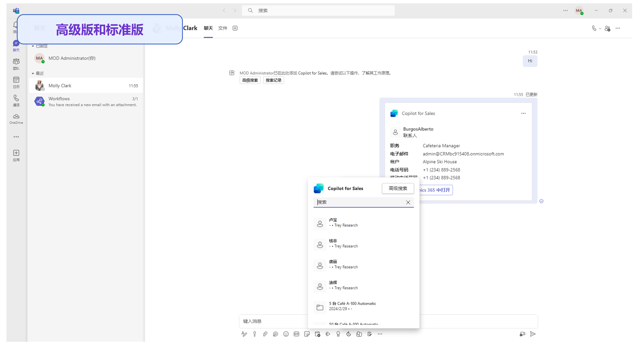The image size is (638, 364).
Task: Open OneDrive in the left rail
Action: coord(16,119)
